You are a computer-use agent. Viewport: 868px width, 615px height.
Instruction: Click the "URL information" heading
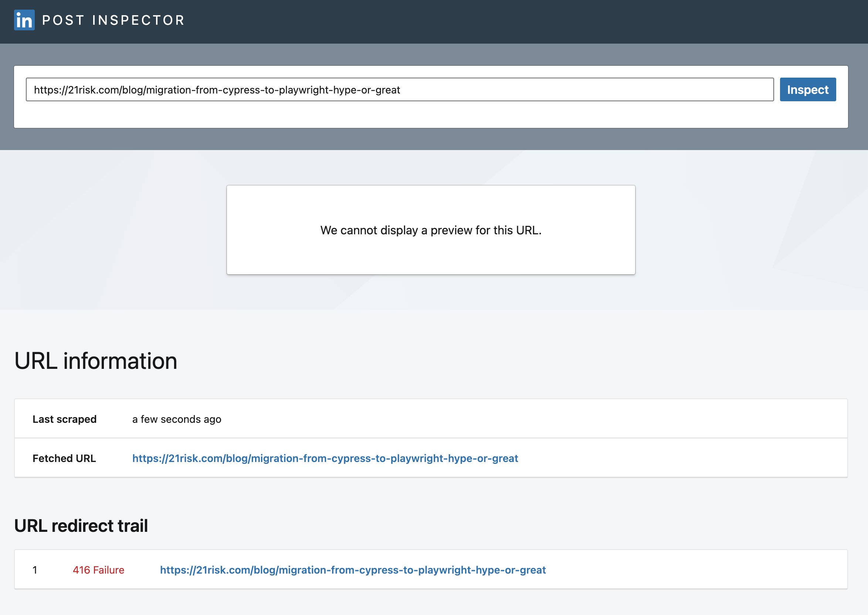(96, 360)
